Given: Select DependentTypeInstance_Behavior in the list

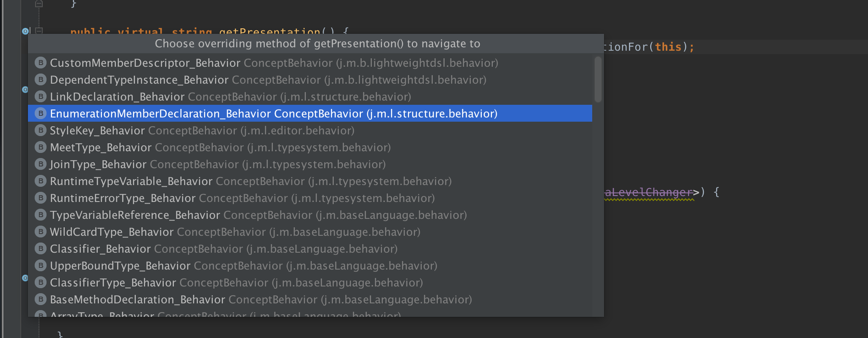Looking at the screenshot, I should pos(139,80).
